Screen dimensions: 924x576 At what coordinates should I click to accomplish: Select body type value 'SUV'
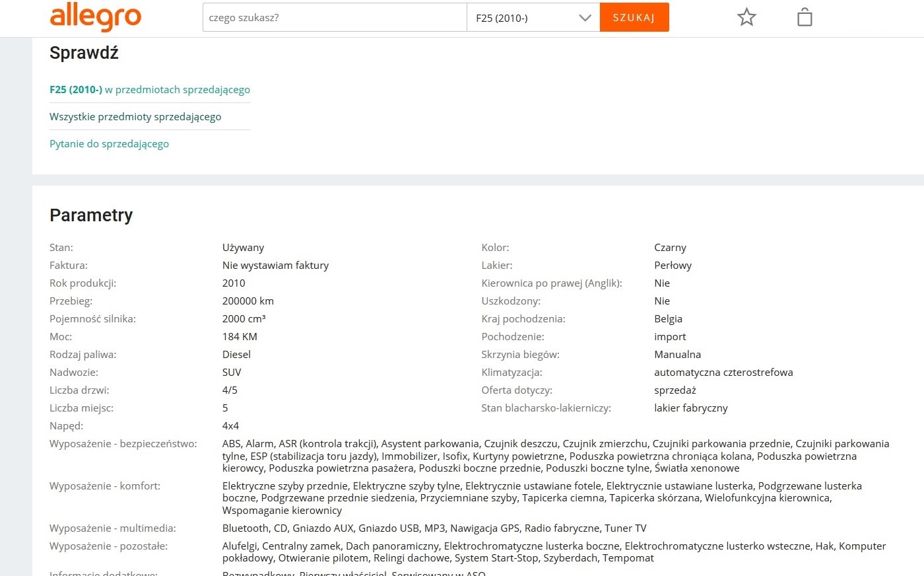point(232,373)
